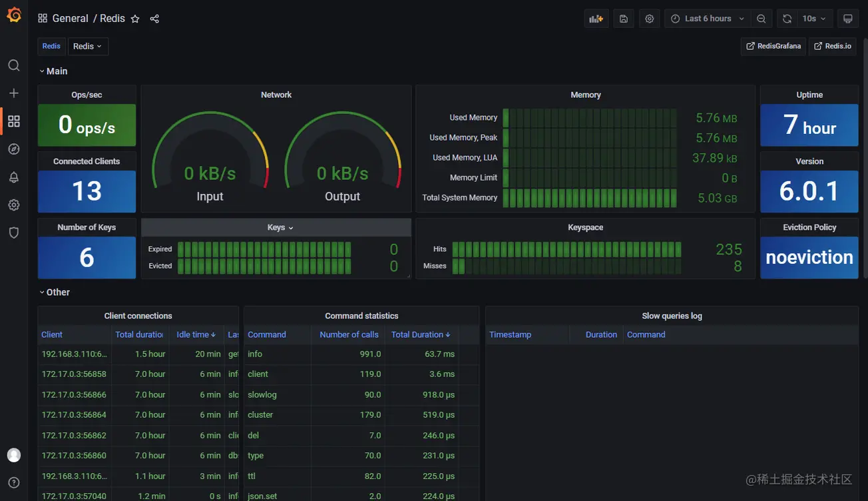
Task: Mark dashboard as favorite with star
Action: coord(135,19)
